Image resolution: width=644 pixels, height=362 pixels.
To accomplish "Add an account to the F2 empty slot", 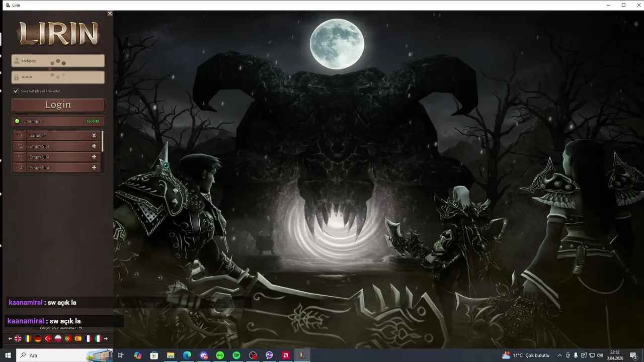I will click(x=94, y=146).
